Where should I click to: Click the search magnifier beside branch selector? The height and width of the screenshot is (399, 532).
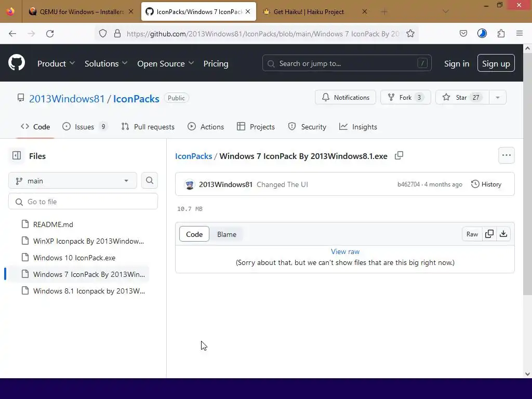tap(150, 180)
